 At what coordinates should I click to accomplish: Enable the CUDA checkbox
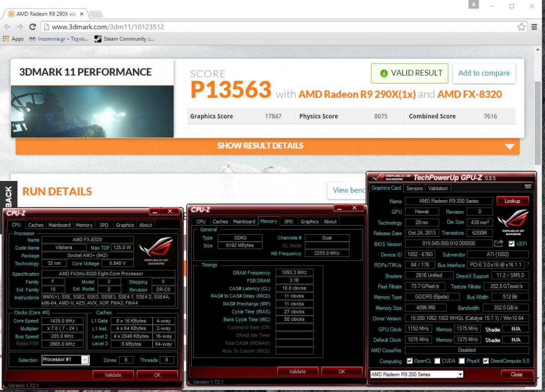(x=437, y=361)
